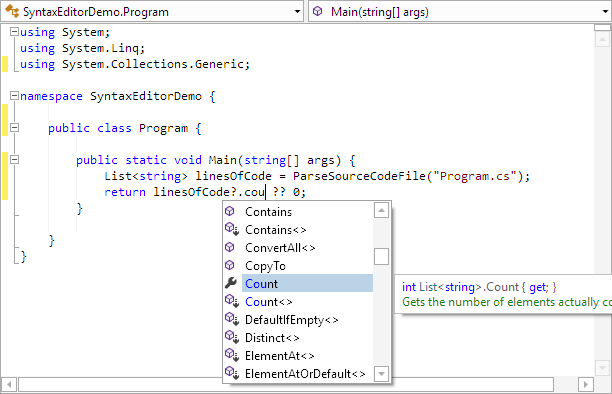Select Distinct<> in the completion list
Image resolution: width=612 pixels, height=394 pixels.
307,337
